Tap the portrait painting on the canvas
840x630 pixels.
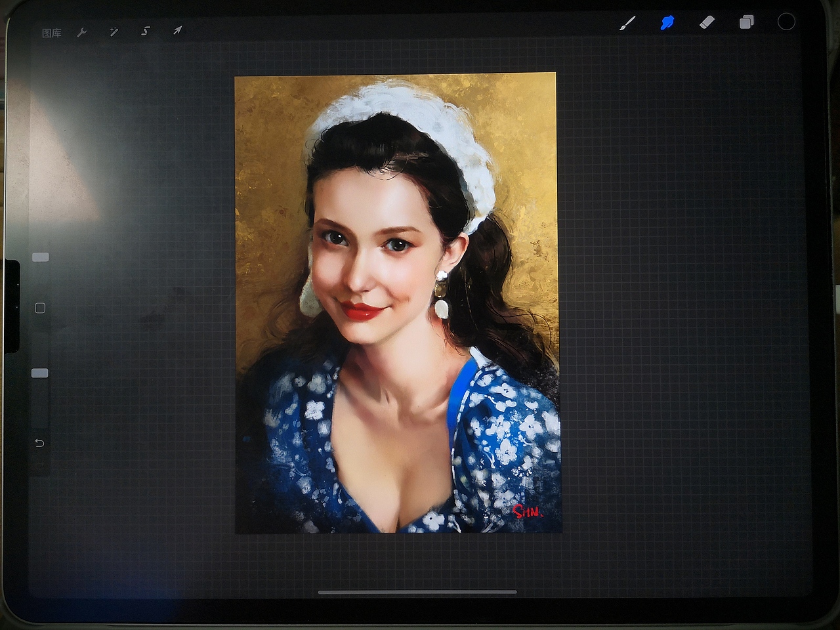(397, 303)
